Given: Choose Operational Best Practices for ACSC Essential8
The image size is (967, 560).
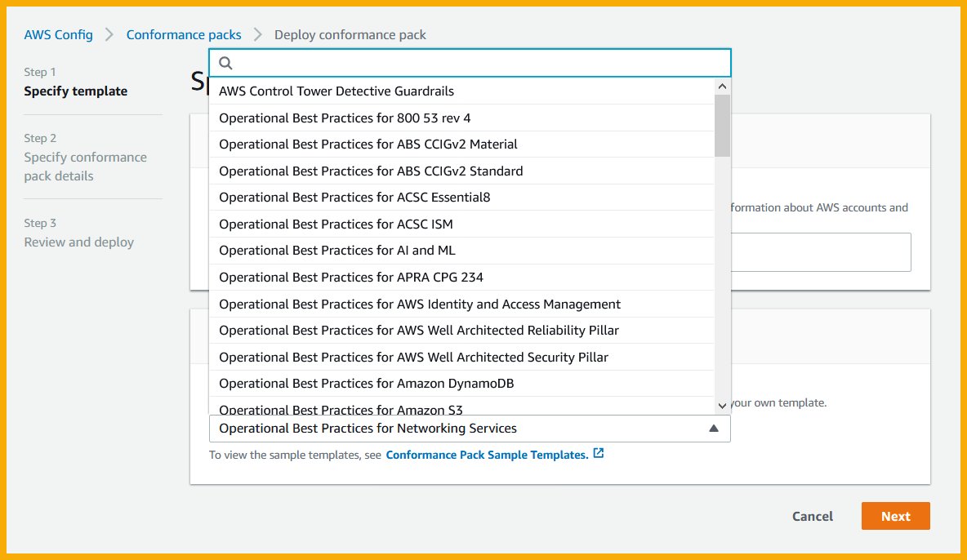Looking at the screenshot, I should point(461,198).
